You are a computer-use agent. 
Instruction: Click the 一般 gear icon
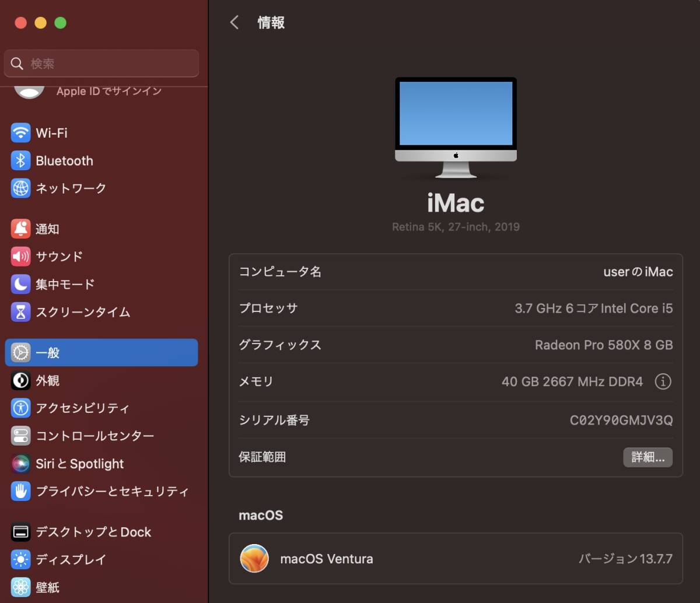(x=20, y=353)
